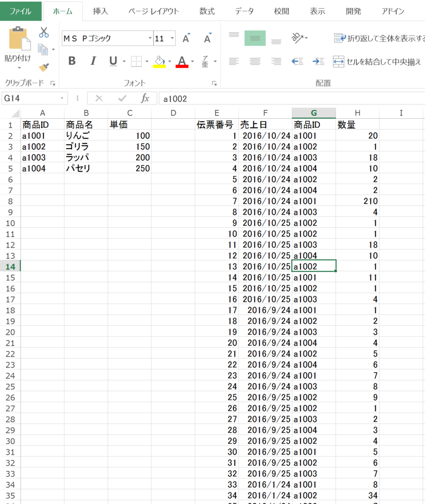Select cell containing ゴリラ

coord(86,147)
